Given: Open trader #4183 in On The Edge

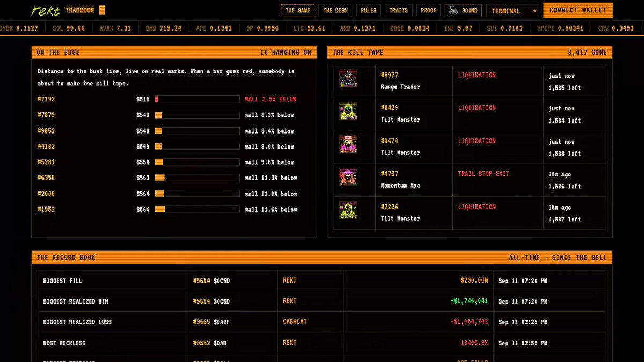Looking at the screenshot, I should coord(46,146).
